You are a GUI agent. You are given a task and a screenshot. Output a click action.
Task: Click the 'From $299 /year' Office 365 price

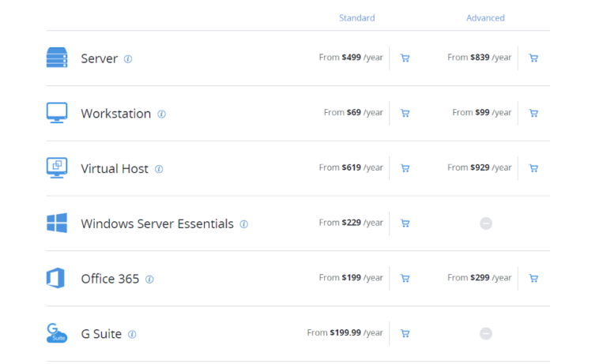[x=479, y=277]
